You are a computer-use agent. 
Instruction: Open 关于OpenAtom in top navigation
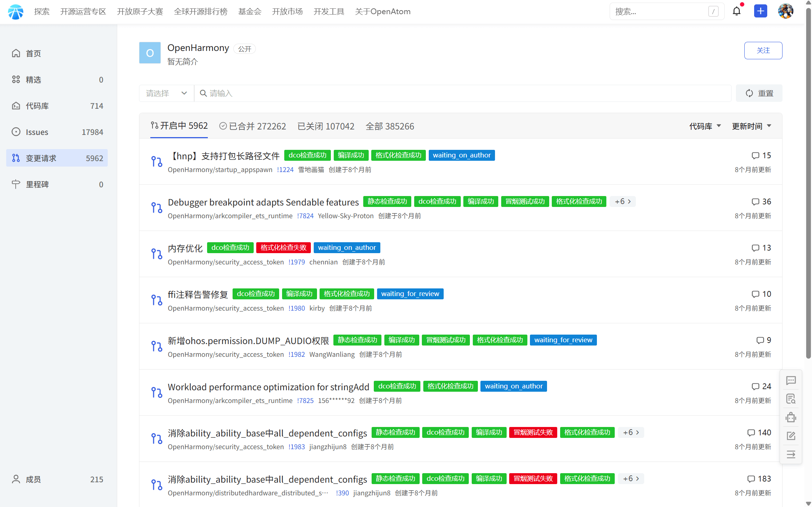pyautogui.click(x=383, y=12)
